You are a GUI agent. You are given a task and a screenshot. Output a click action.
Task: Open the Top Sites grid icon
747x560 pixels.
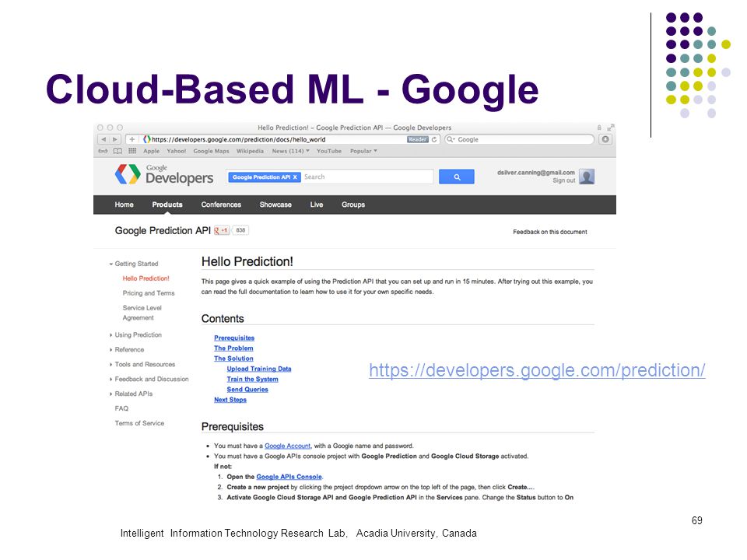[132, 151]
